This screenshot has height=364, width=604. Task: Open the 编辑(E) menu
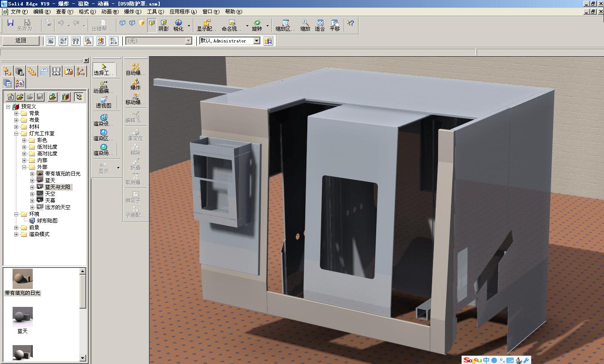coord(42,12)
